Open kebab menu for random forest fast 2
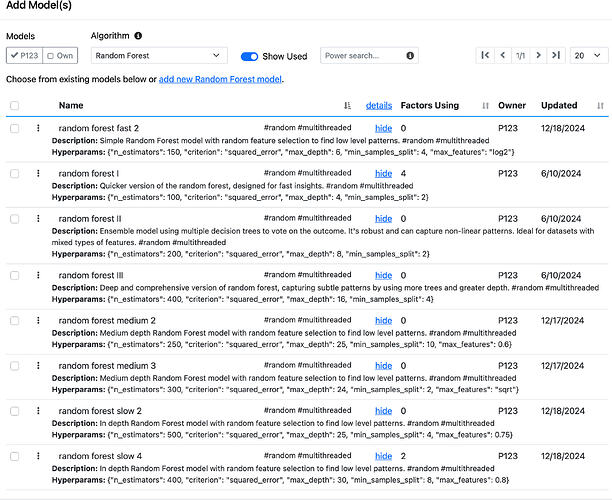The width and height of the screenshot is (612, 500). (x=38, y=128)
